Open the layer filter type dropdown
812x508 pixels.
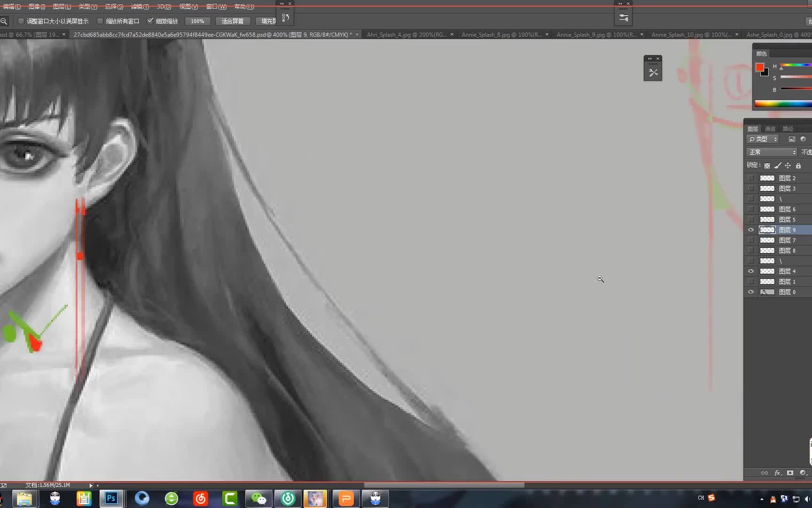click(x=763, y=139)
